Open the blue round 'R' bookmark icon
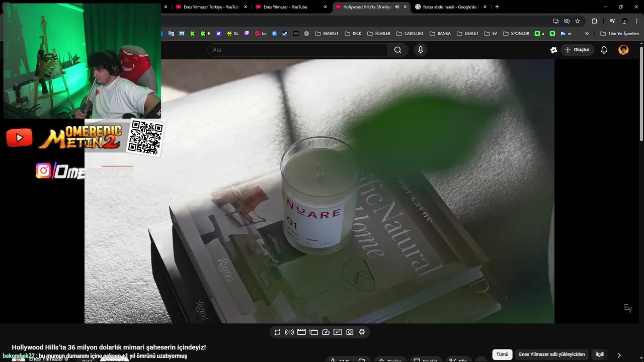 [274, 34]
